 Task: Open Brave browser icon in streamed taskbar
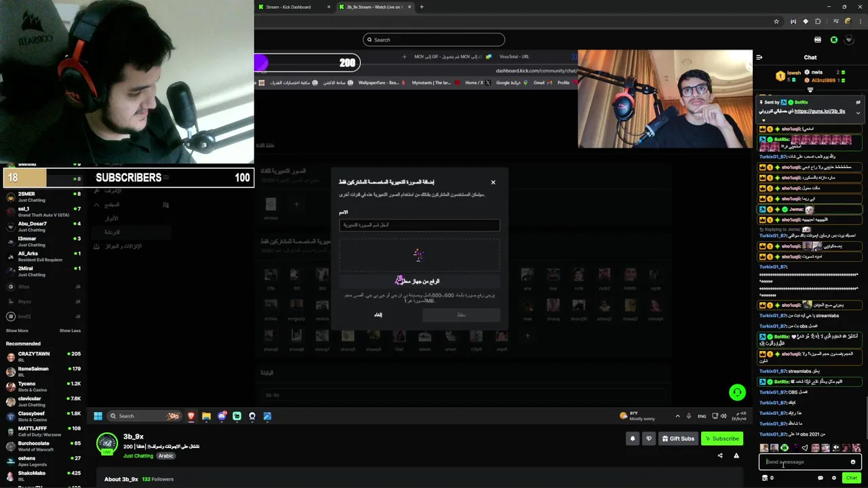191,416
